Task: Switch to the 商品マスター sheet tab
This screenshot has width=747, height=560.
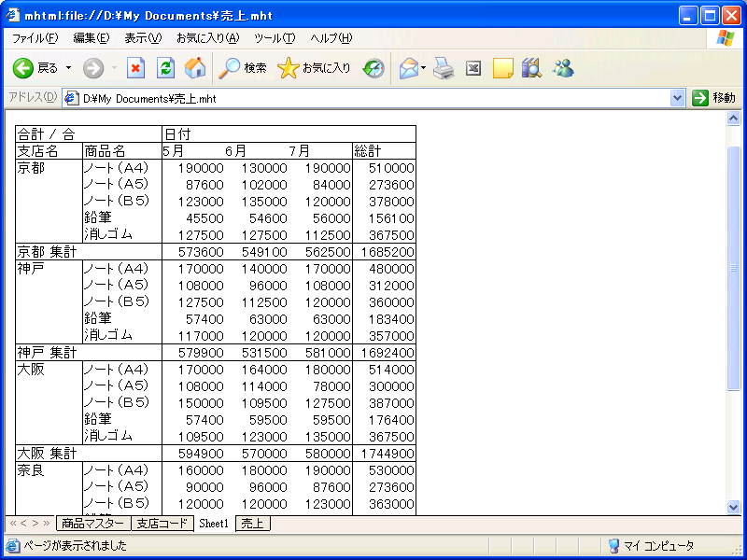Action: click(x=92, y=524)
